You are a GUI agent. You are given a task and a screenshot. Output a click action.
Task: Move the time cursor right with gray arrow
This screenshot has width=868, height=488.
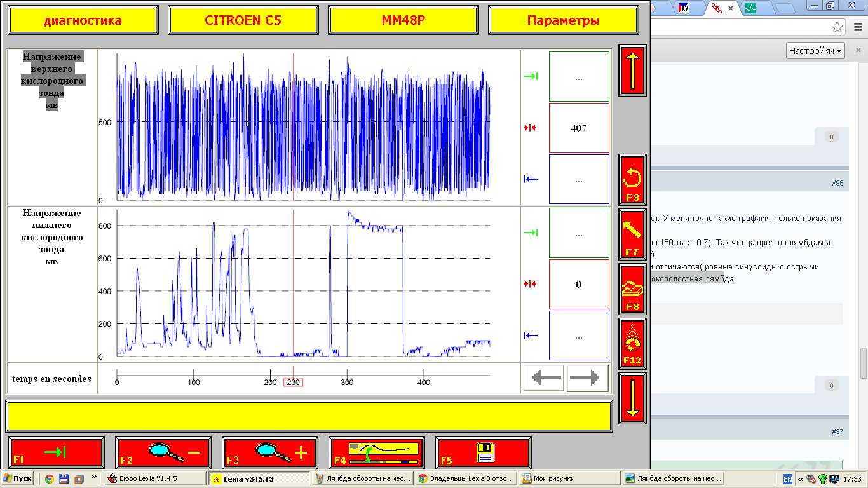[588, 379]
